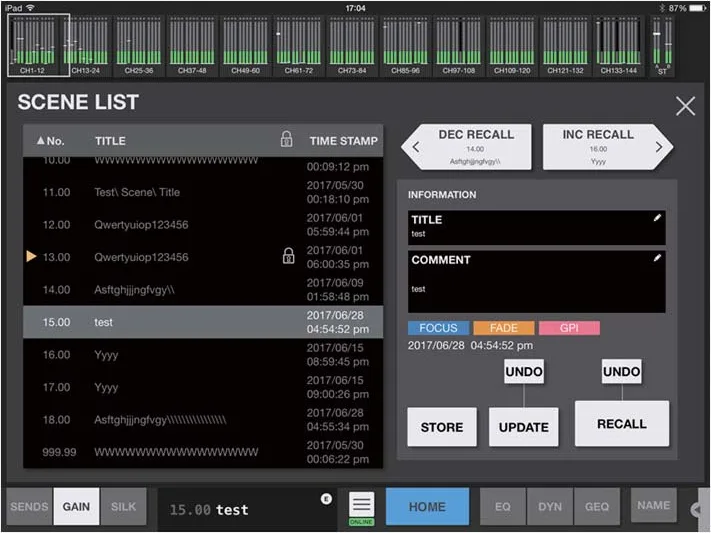Recall next scene with INC RECALL
Image resolution: width=711 pixels, height=533 pixels.
tap(608, 147)
